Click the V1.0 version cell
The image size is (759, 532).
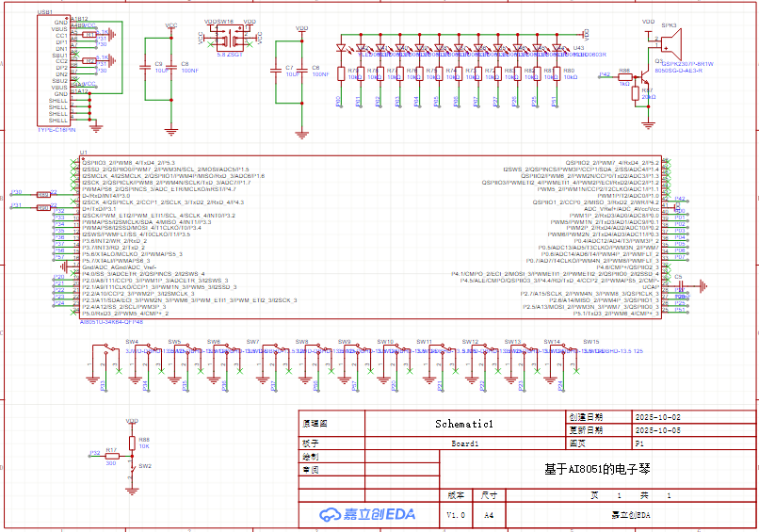(x=456, y=515)
